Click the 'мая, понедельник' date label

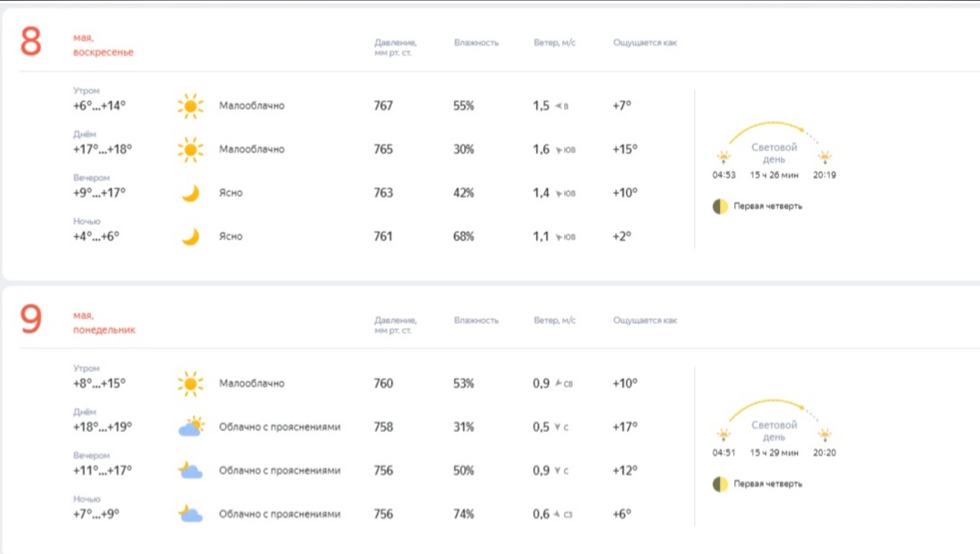[104, 323]
